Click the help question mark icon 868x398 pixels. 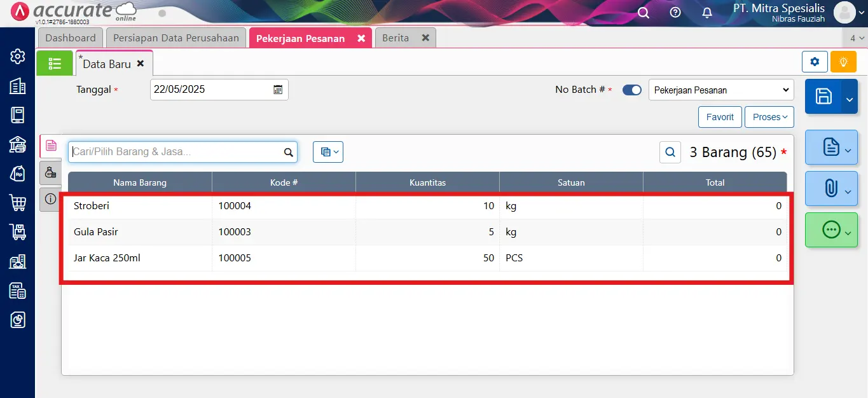(x=675, y=13)
